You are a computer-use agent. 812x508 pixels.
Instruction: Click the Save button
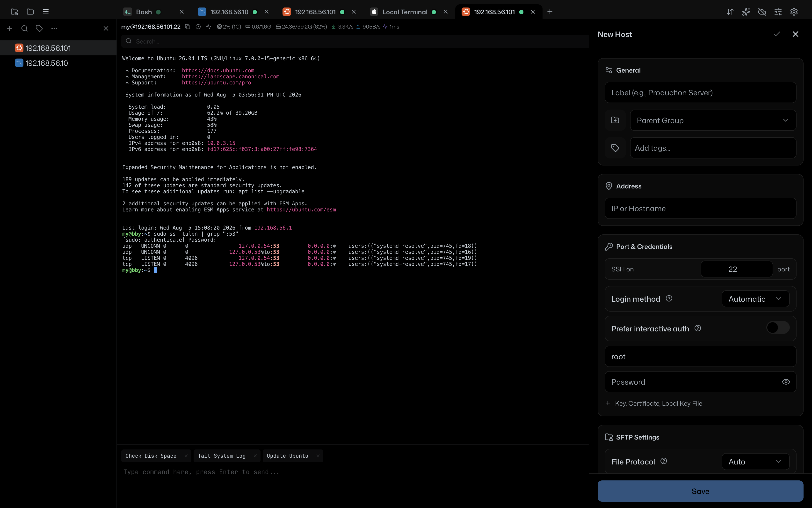point(700,491)
